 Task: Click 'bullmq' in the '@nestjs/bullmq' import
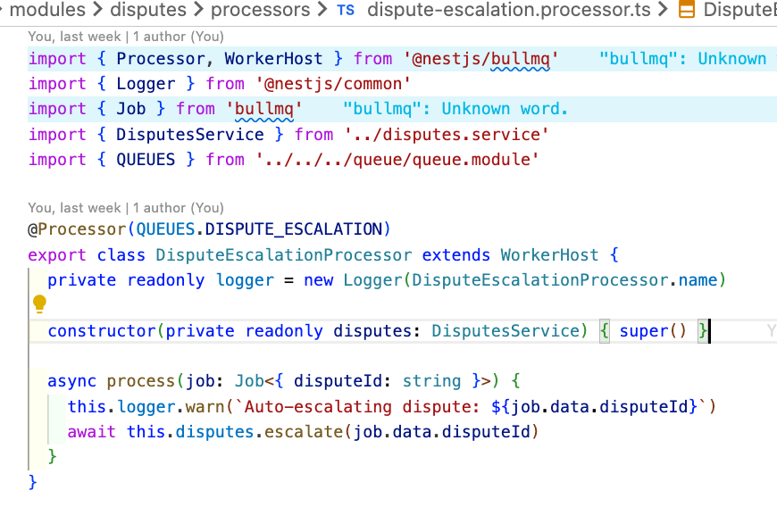coord(520,59)
